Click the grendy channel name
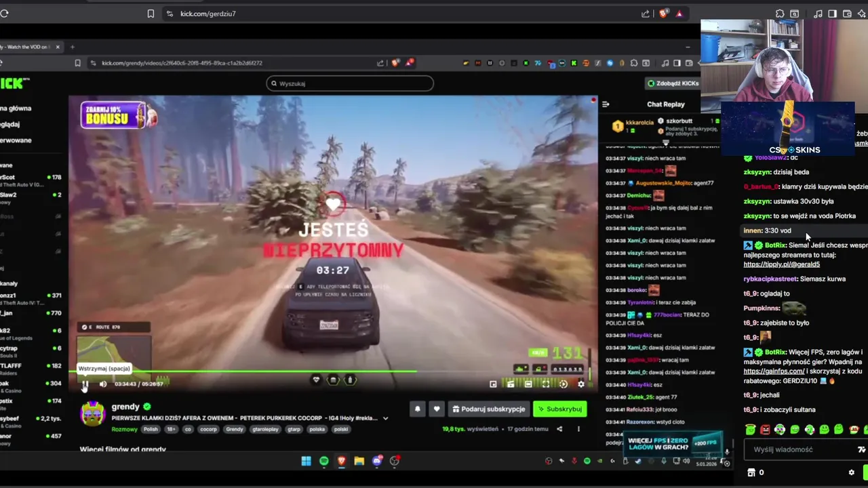Screen dimensions: 868x488 125,407
